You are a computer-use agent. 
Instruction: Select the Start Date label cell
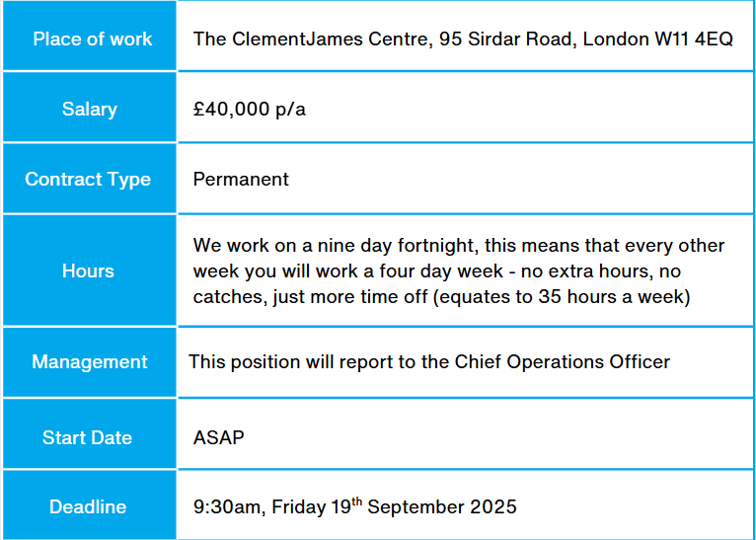87,437
